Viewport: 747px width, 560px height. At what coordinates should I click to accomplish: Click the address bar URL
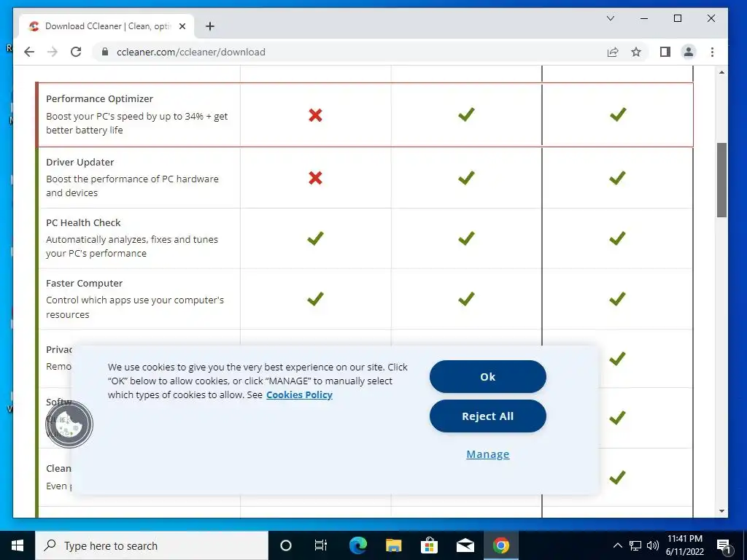[191, 52]
